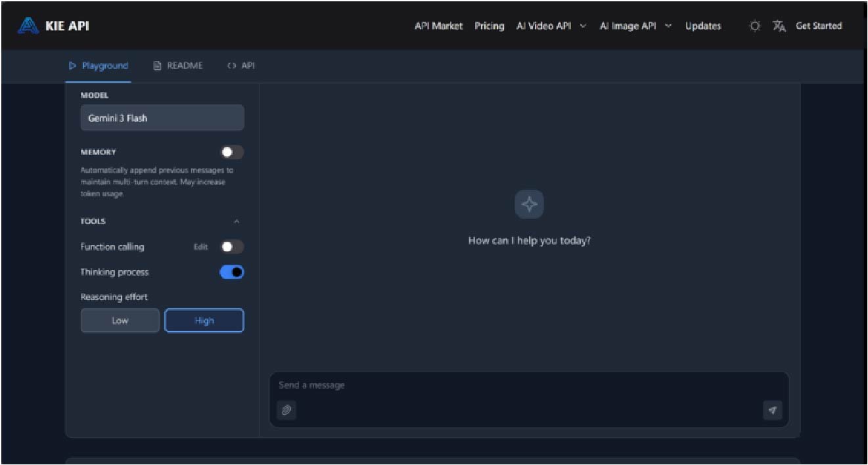Go to API Market in the navigation
The width and height of the screenshot is (868, 465).
tap(438, 26)
